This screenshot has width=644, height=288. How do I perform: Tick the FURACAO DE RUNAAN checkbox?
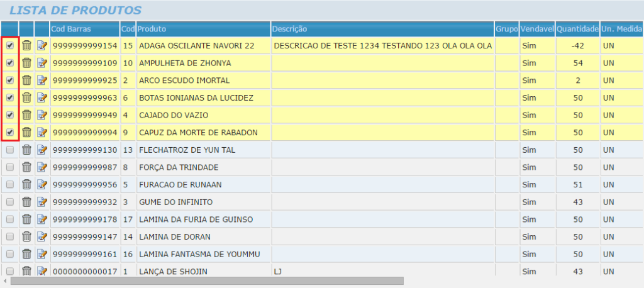(10, 184)
